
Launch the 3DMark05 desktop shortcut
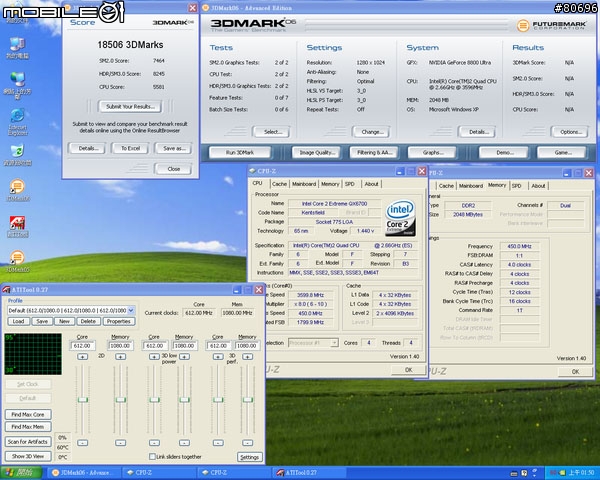17,261
